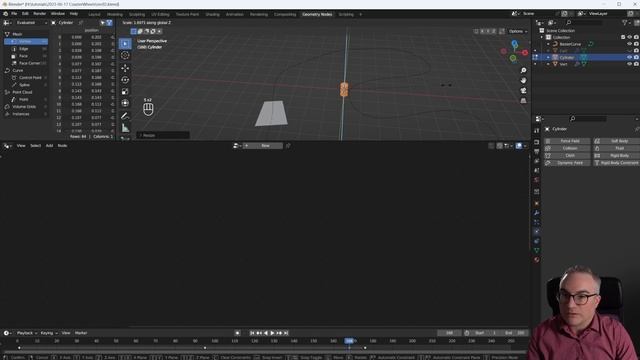This screenshot has width=640, height=360.
Task: Open the File menu
Action: (x=14, y=13)
